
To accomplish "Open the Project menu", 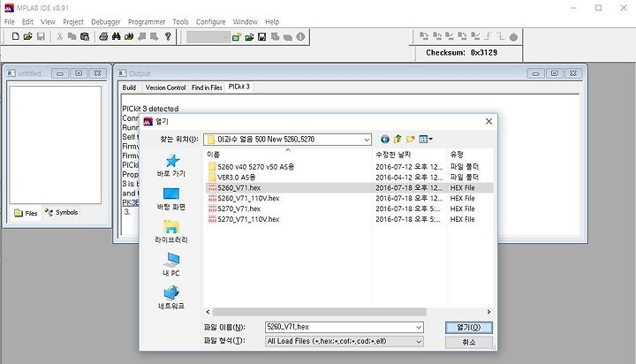I will tap(73, 22).
